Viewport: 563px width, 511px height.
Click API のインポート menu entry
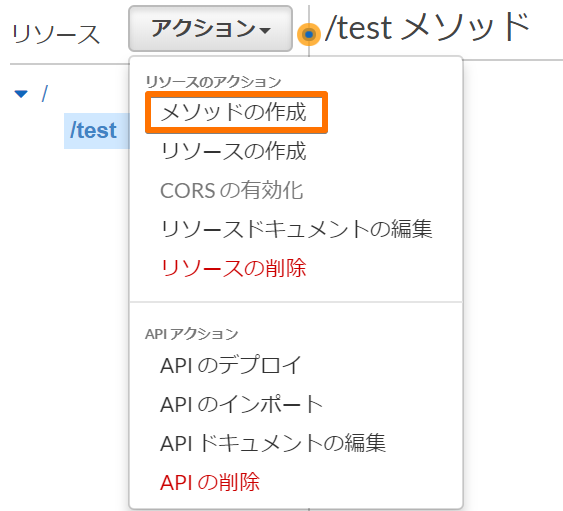coord(242,404)
